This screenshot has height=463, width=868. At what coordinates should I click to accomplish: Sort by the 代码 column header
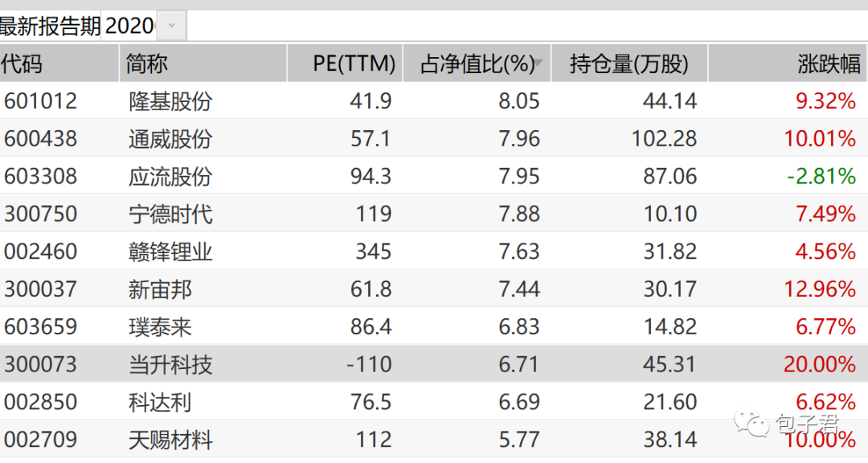(x=22, y=64)
